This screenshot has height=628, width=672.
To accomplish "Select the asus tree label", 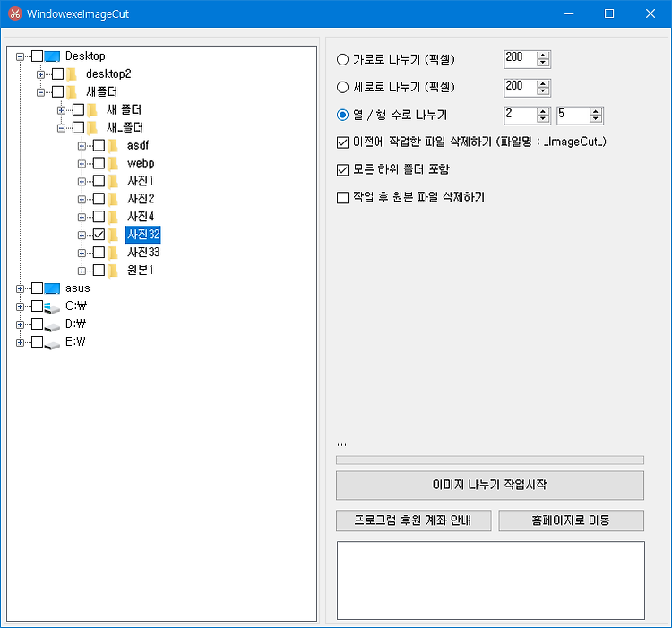I will (x=78, y=288).
